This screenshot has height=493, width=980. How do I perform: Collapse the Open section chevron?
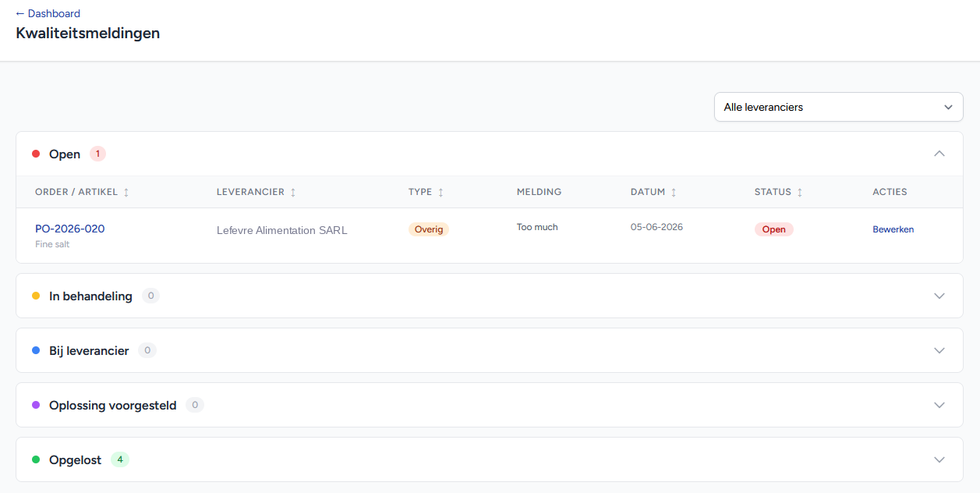(x=939, y=154)
